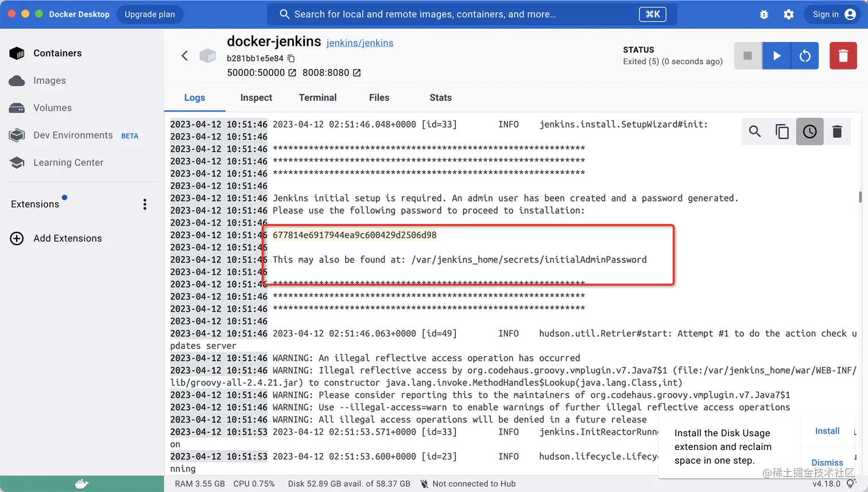This screenshot has width=868, height=492.
Task: Copy logs to clipboard
Action: (x=782, y=131)
